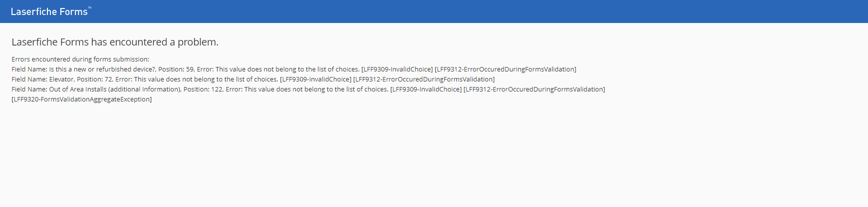Click the 'Position: 59' text
The height and width of the screenshot is (207, 868).
click(176, 69)
